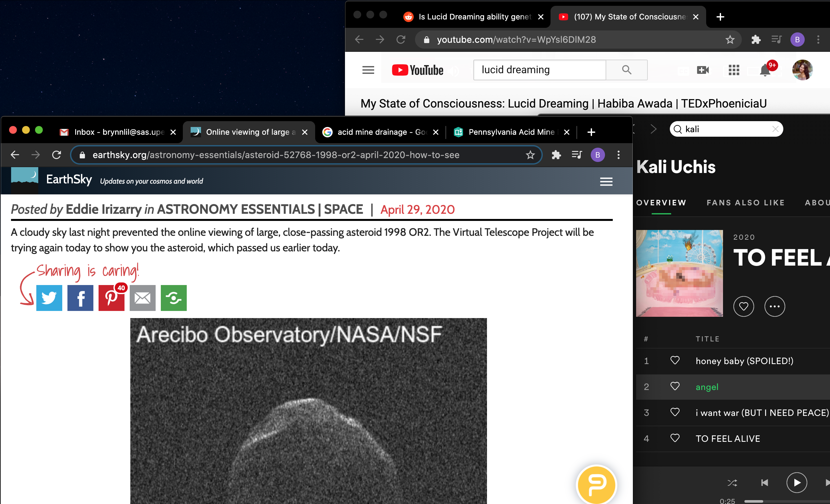
Task: Skip to previous track in Spotify
Action: [764, 483]
